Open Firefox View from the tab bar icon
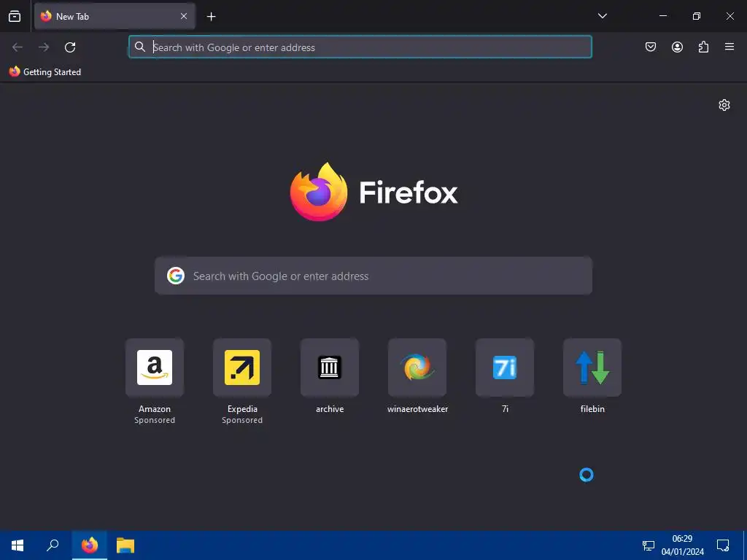 tap(15, 16)
